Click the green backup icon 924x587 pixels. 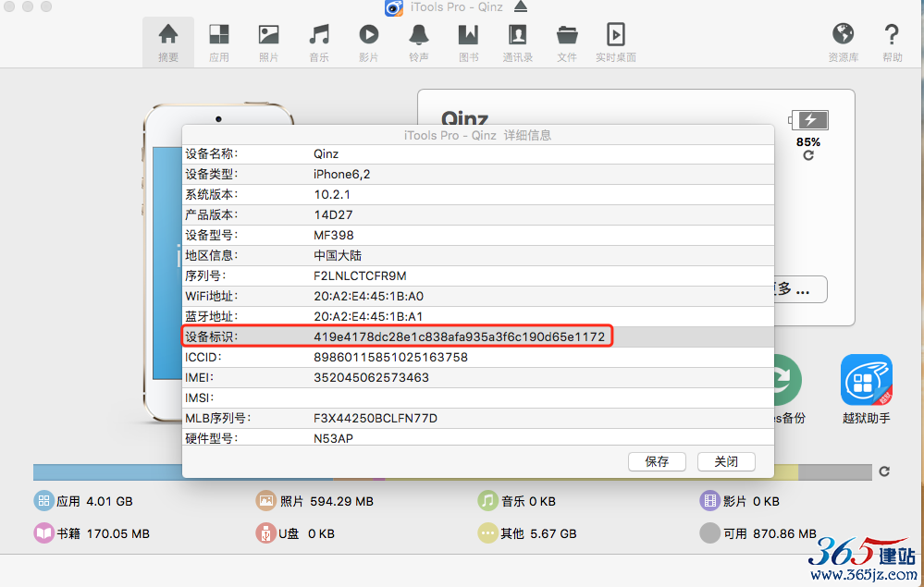coord(787,380)
